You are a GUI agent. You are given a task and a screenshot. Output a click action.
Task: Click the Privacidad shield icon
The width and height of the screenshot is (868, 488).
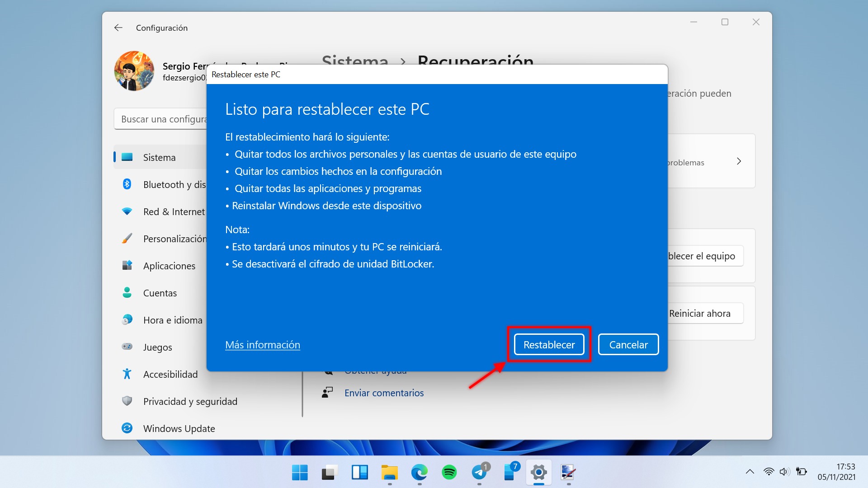[x=127, y=401]
